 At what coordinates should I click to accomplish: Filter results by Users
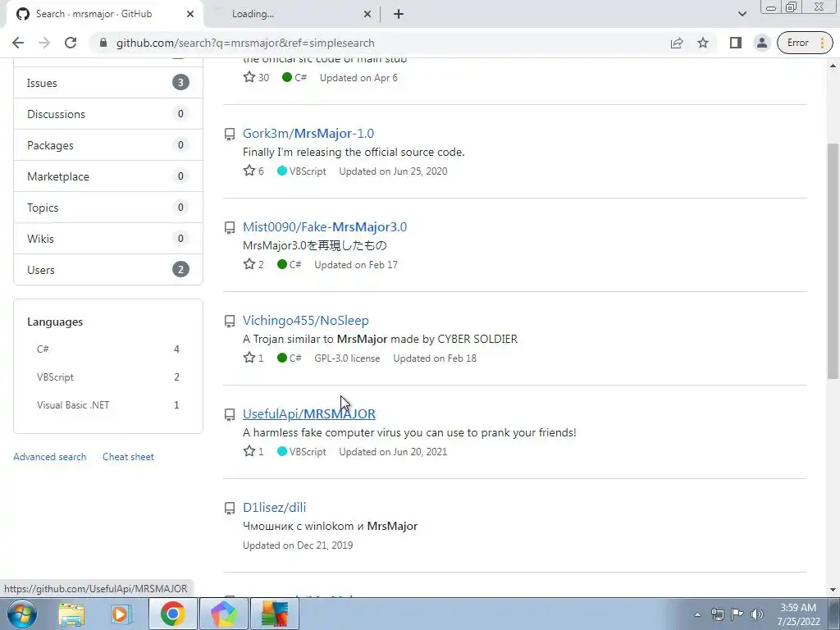click(x=108, y=269)
